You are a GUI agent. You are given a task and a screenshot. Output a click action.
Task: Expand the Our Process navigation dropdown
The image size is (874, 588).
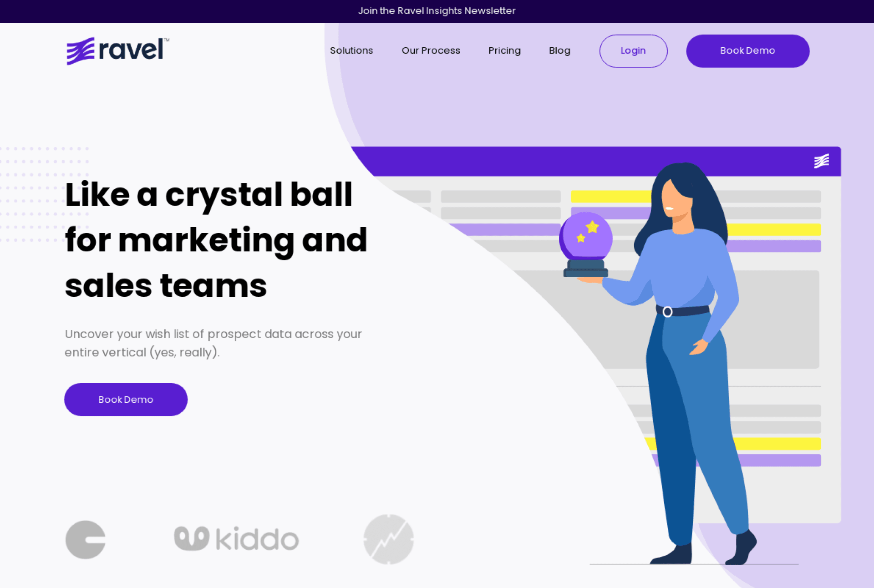tap(431, 51)
